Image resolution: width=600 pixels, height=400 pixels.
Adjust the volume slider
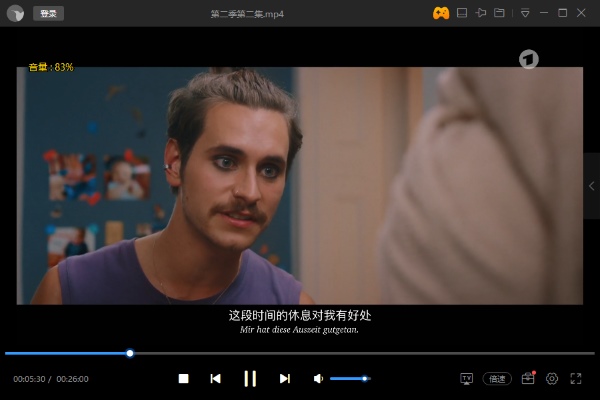tap(350, 379)
